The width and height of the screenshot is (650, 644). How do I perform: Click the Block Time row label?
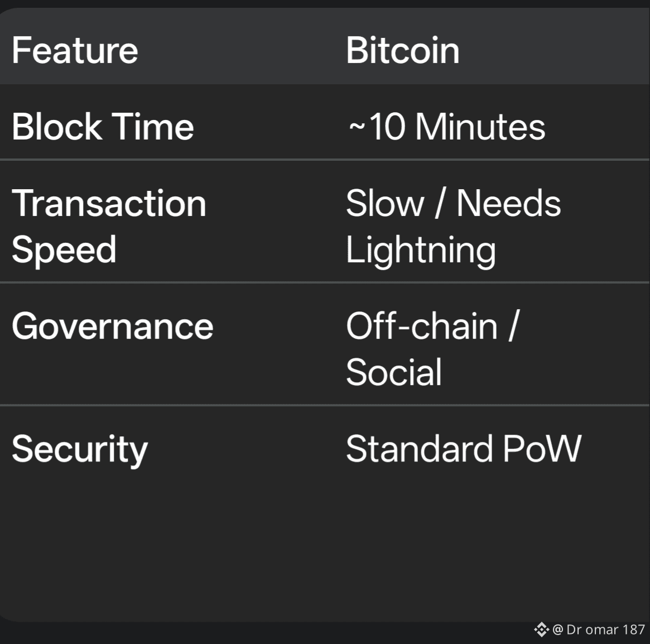tap(103, 127)
